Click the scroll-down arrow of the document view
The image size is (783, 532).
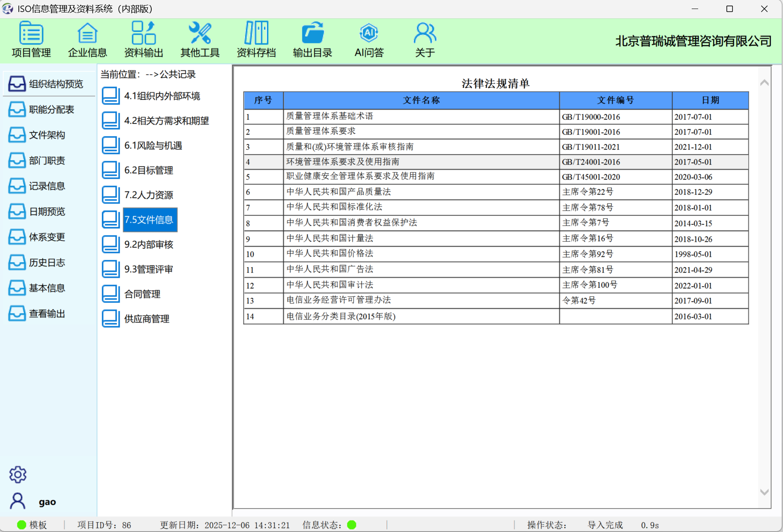click(x=764, y=492)
